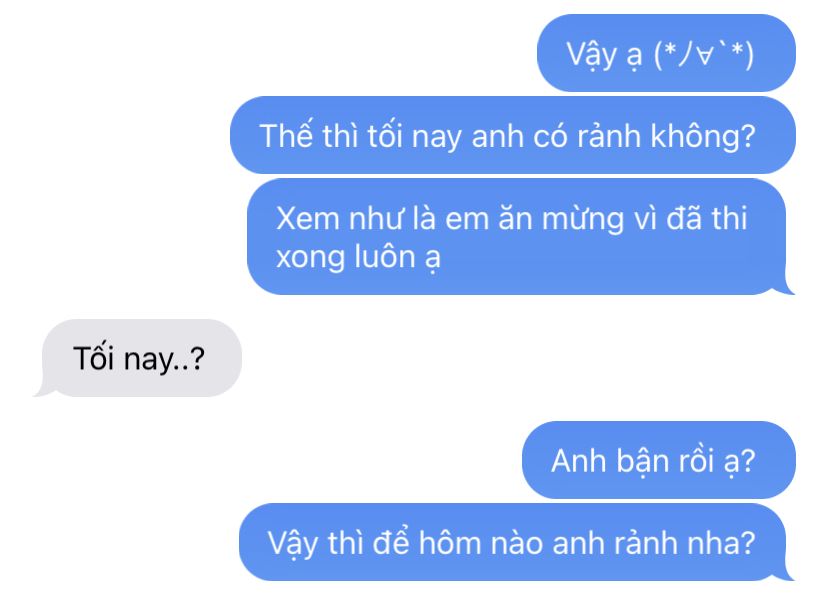Click the word "mừng" in the third bubble
Screen dimensions: 828x595
pos(583,220)
